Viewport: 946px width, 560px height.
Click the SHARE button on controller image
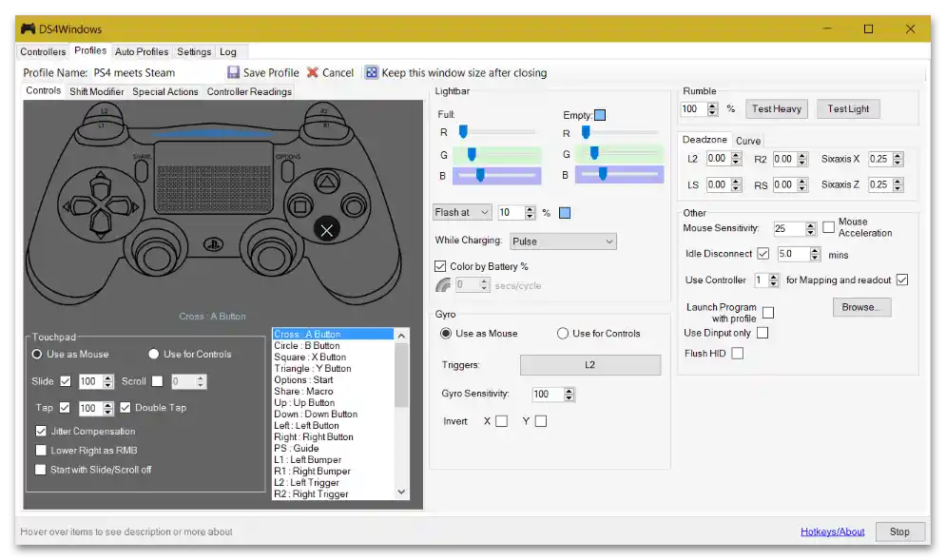(142, 171)
